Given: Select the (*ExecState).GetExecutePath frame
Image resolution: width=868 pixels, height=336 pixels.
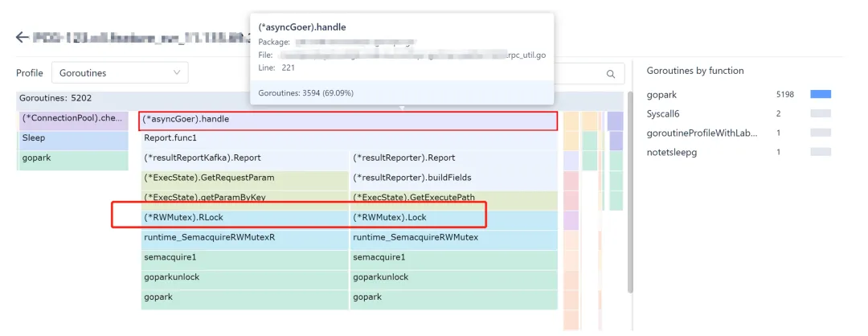Looking at the screenshot, I should pos(452,198).
